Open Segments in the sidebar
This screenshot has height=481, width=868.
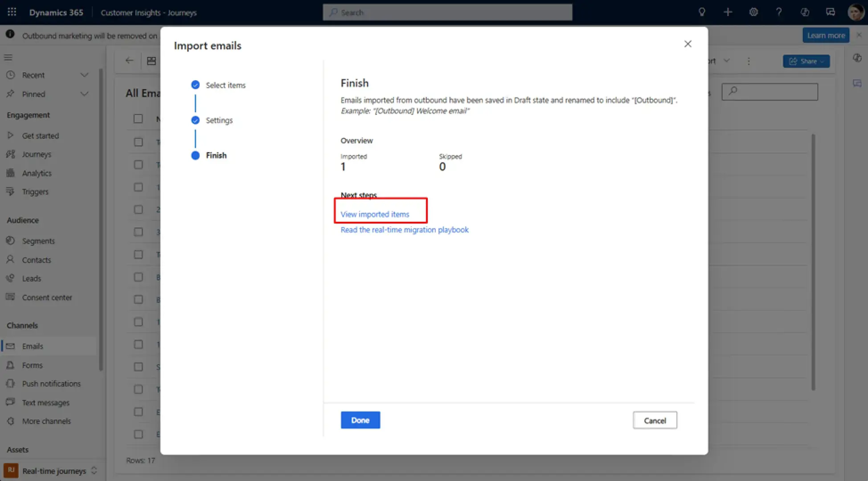tap(38, 241)
